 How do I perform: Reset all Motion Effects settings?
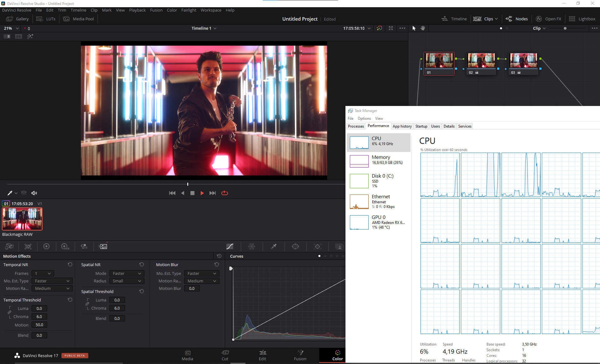click(219, 256)
